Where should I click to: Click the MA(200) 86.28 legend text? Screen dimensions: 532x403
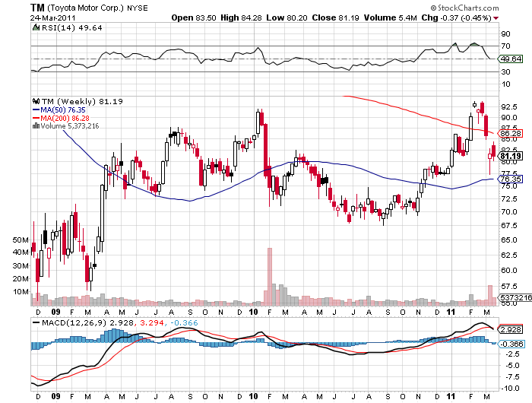(65, 118)
